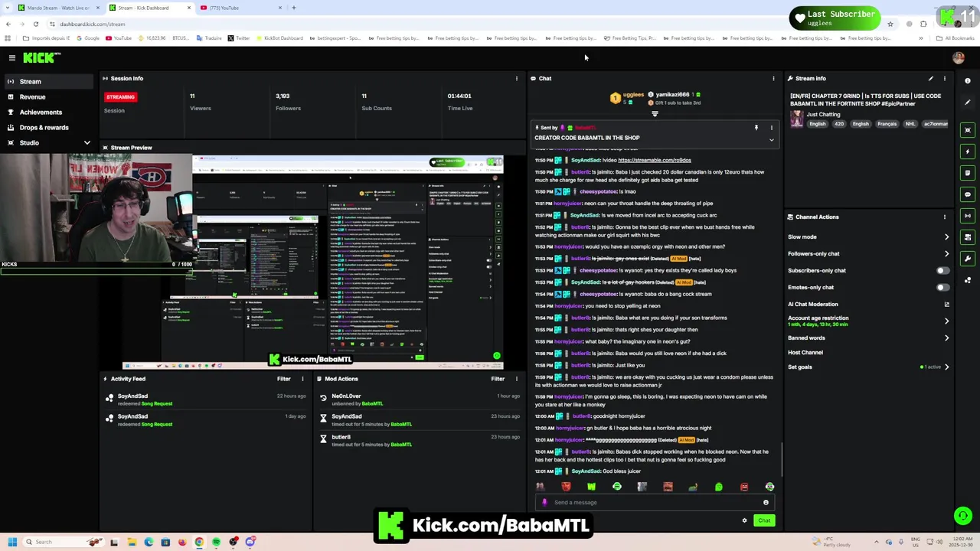Click green headset support button
Image resolution: width=980 pixels, height=551 pixels.
pos(963,516)
